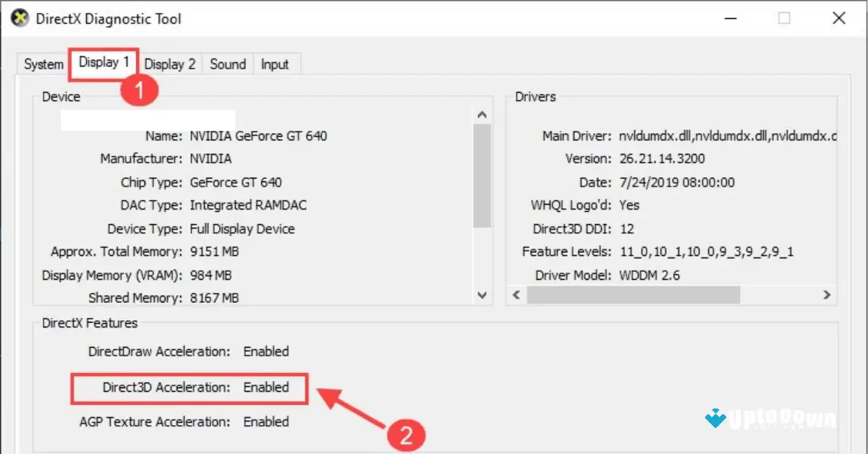Screen dimensions: 868x454
Task: Select the Sound tab
Action: 227,64
